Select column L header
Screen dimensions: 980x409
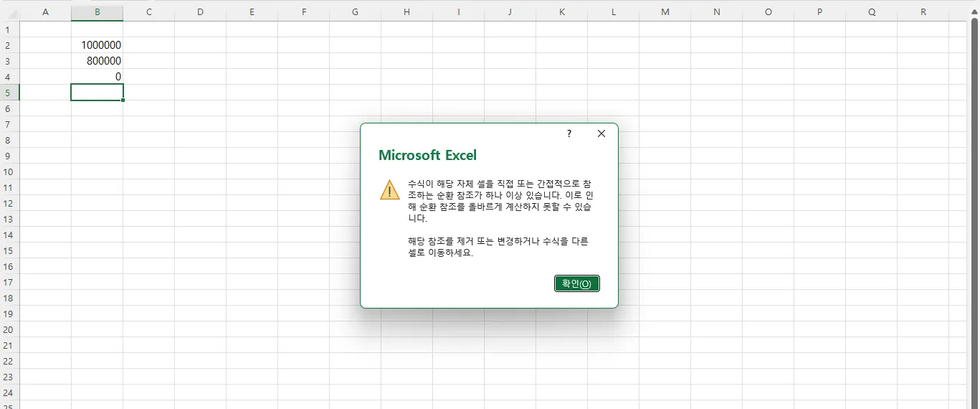tap(613, 12)
